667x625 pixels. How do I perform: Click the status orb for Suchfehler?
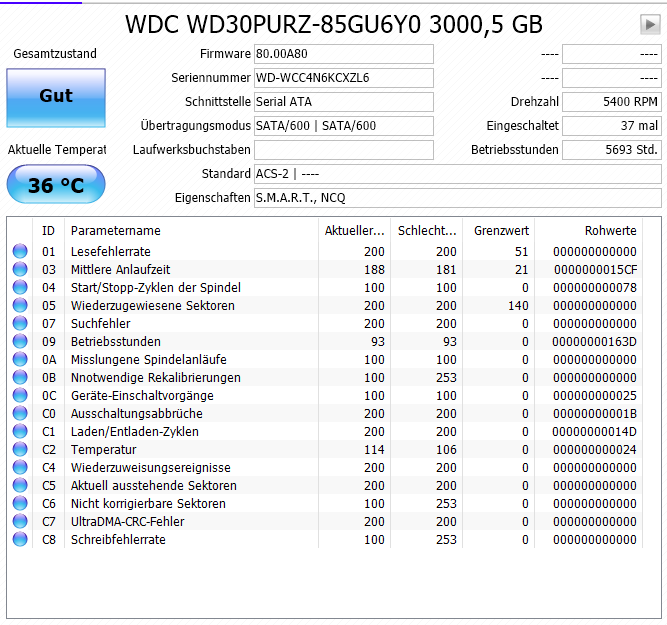coord(20,323)
